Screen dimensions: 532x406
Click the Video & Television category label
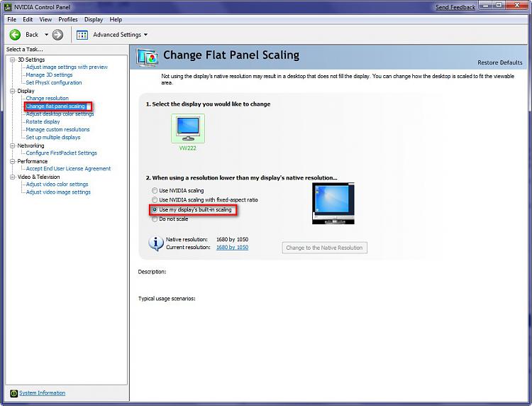tap(38, 177)
